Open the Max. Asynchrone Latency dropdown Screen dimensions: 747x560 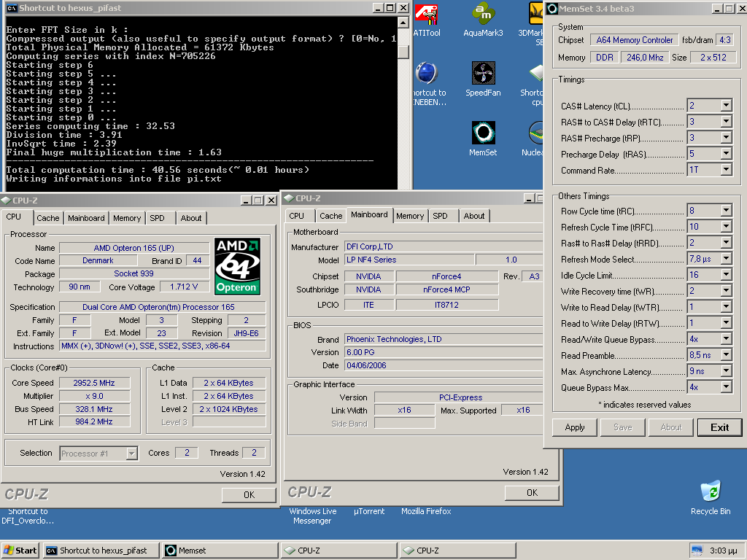(726, 371)
